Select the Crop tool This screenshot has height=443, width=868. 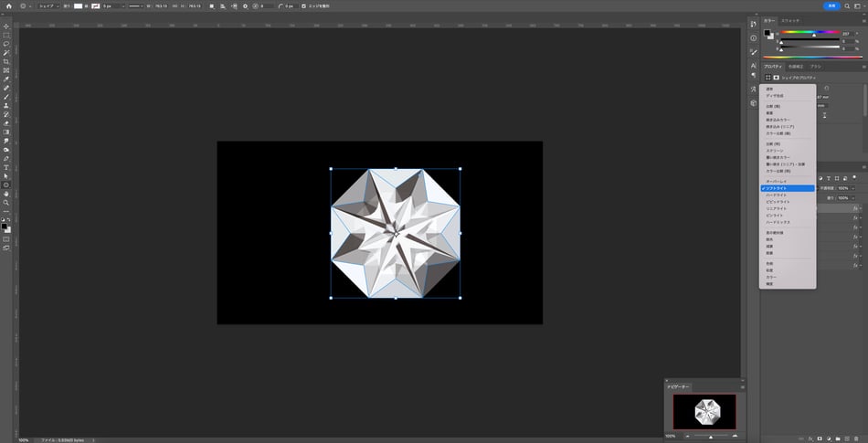(6, 61)
